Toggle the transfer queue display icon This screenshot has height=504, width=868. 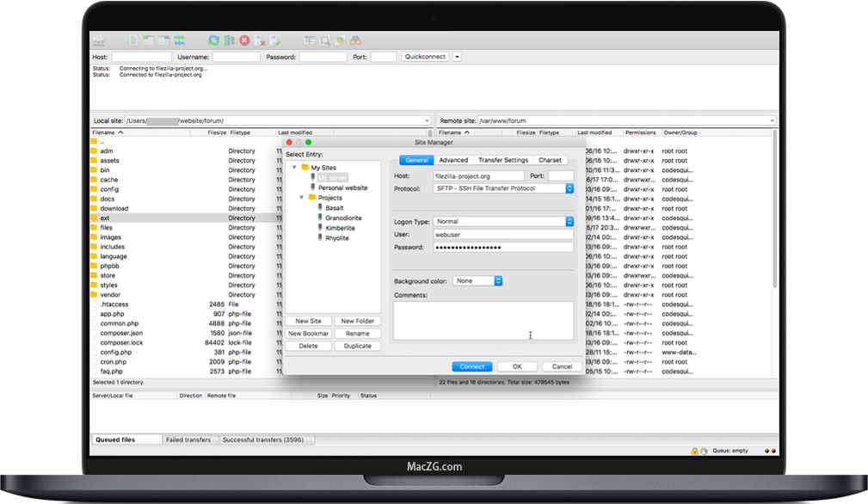coord(179,40)
